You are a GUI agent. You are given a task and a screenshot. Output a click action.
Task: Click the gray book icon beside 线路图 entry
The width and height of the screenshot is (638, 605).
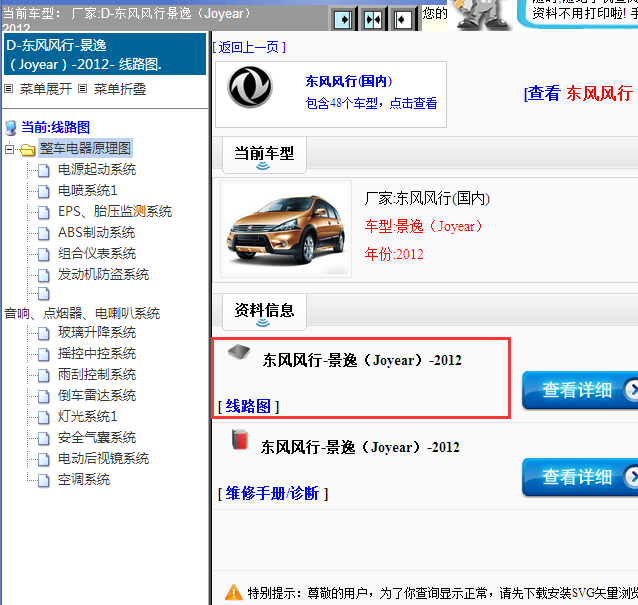[x=239, y=352]
